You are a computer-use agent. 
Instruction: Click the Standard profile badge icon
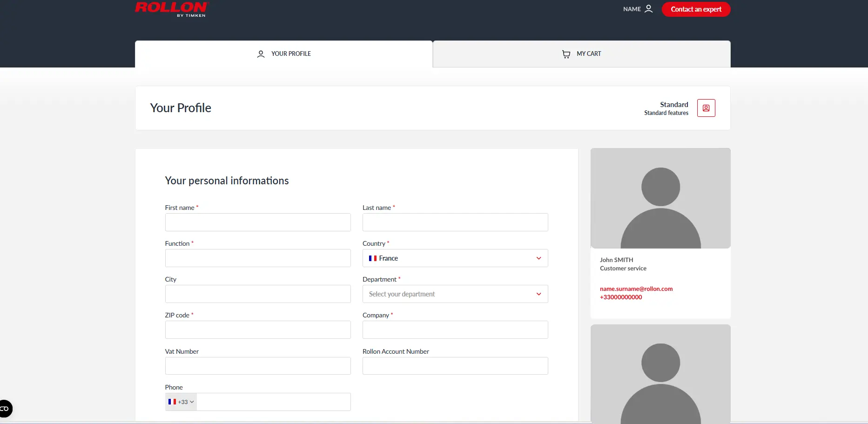pyautogui.click(x=706, y=108)
